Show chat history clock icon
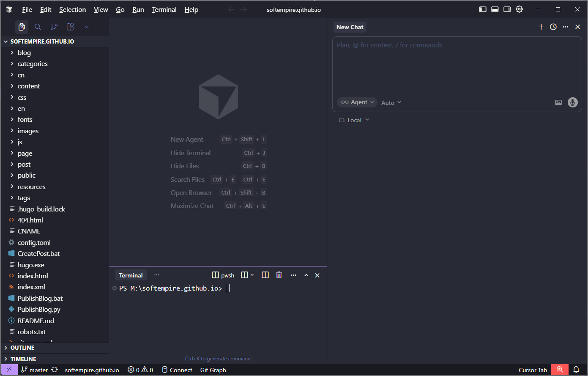 (x=553, y=27)
